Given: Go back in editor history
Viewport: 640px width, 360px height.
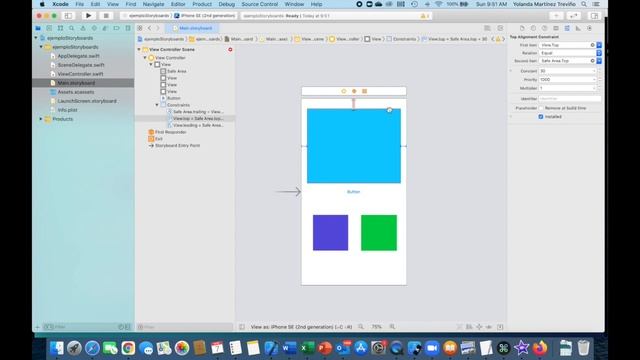Looking at the screenshot, I should tap(149, 28).
